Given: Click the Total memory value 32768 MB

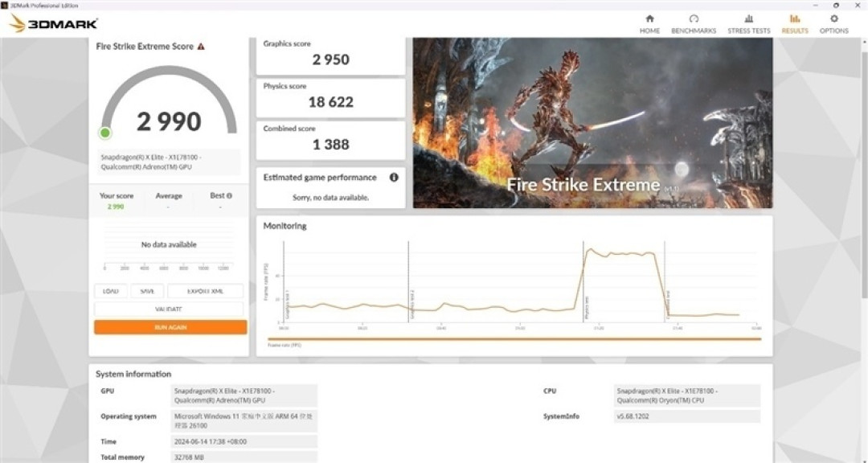Looking at the screenshot, I should (x=244, y=457).
